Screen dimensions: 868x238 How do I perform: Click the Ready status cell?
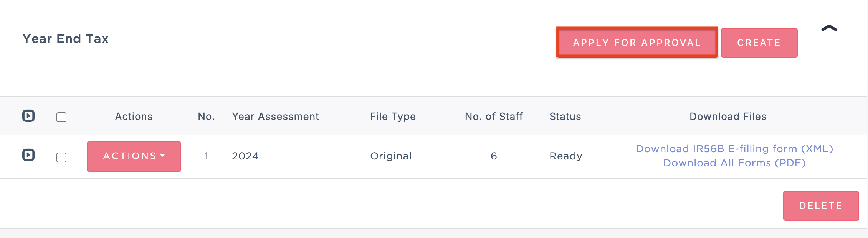[x=566, y=156]
